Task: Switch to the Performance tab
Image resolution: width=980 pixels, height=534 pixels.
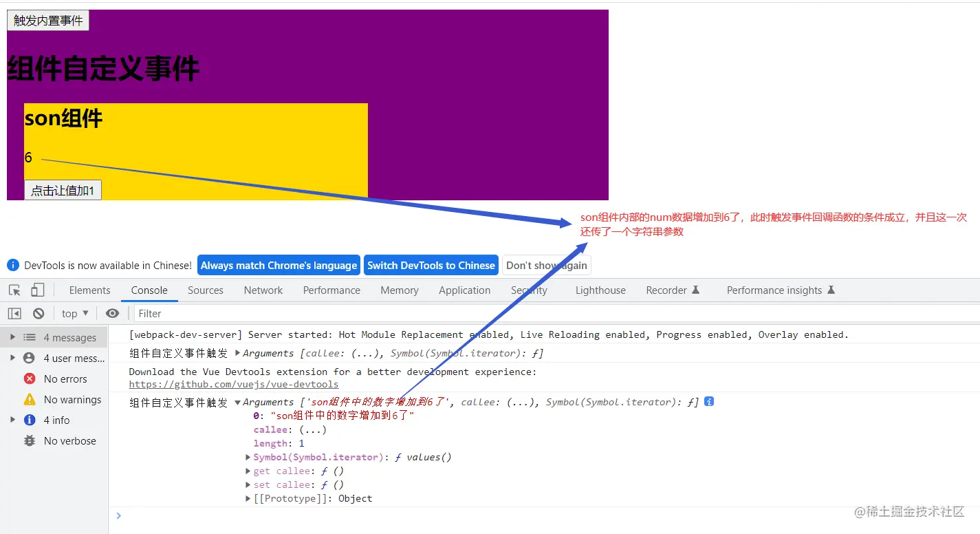Action: click(331, 290)
